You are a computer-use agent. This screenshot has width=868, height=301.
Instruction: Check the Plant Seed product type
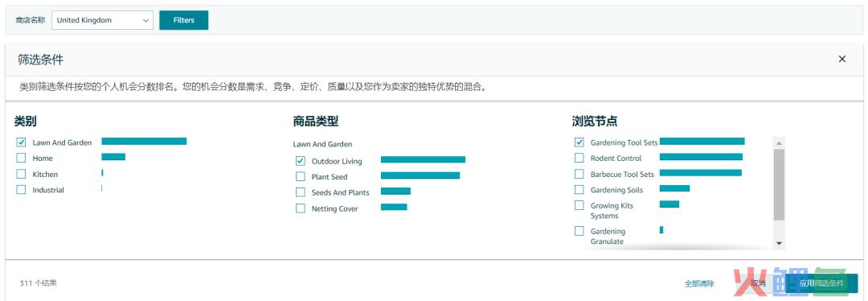click(x=300, y=177)
